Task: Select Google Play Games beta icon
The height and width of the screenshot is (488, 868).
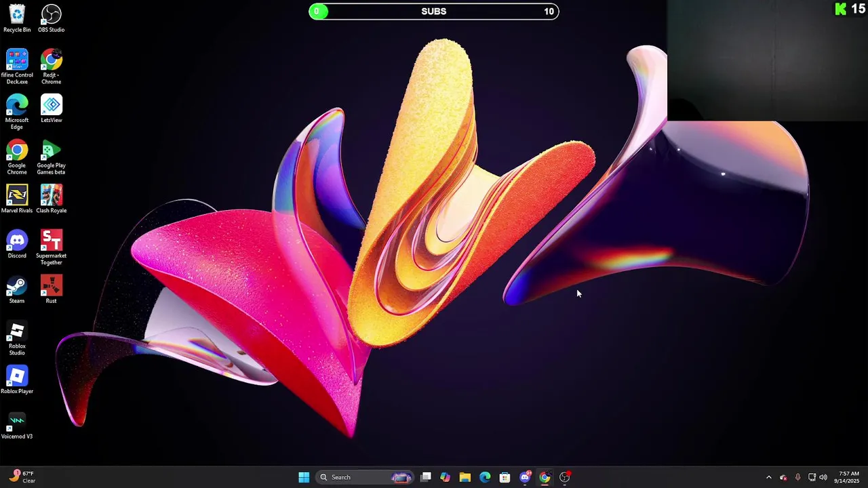Action: pyautogui.click(x=52, y=157)
